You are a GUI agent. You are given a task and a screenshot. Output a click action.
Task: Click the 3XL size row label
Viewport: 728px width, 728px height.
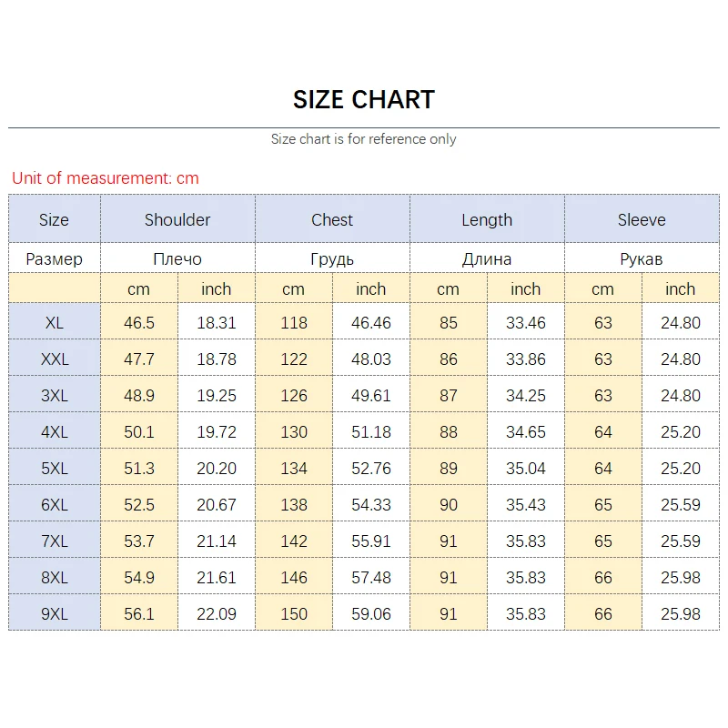tap(55, 396)
